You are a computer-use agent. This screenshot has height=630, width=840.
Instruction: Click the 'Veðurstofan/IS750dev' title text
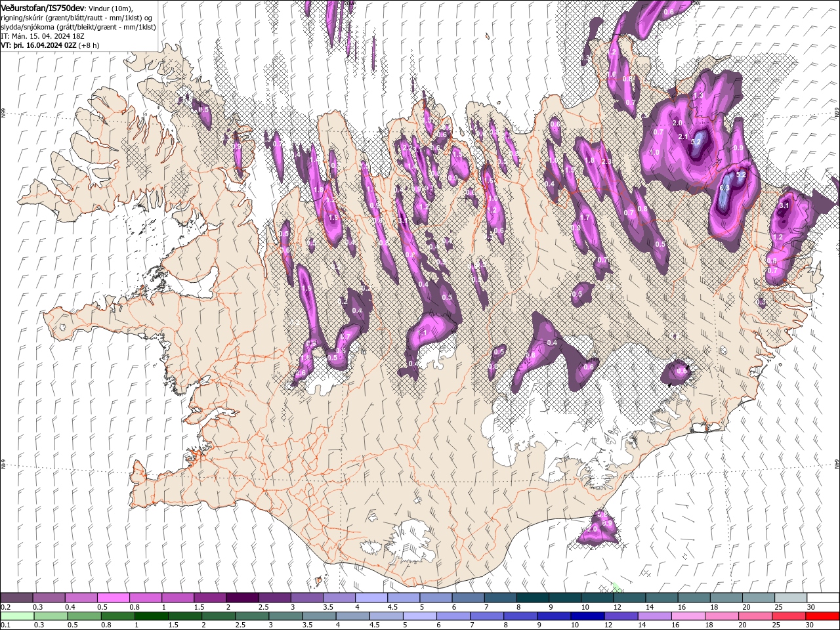(43, 7)
